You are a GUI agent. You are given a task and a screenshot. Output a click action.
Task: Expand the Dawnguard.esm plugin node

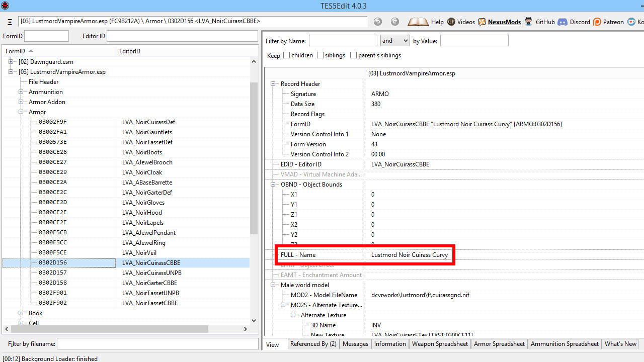pos(11,62)
